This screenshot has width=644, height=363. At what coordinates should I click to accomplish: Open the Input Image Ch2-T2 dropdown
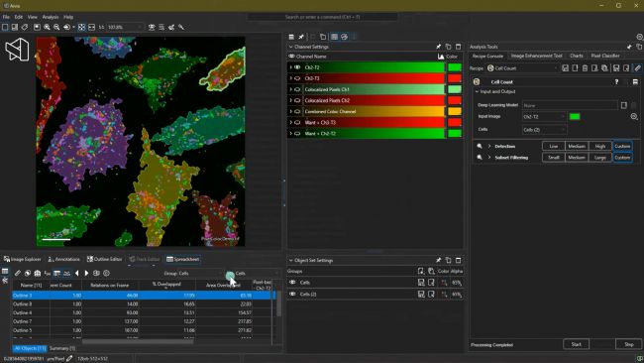[544, 117]
